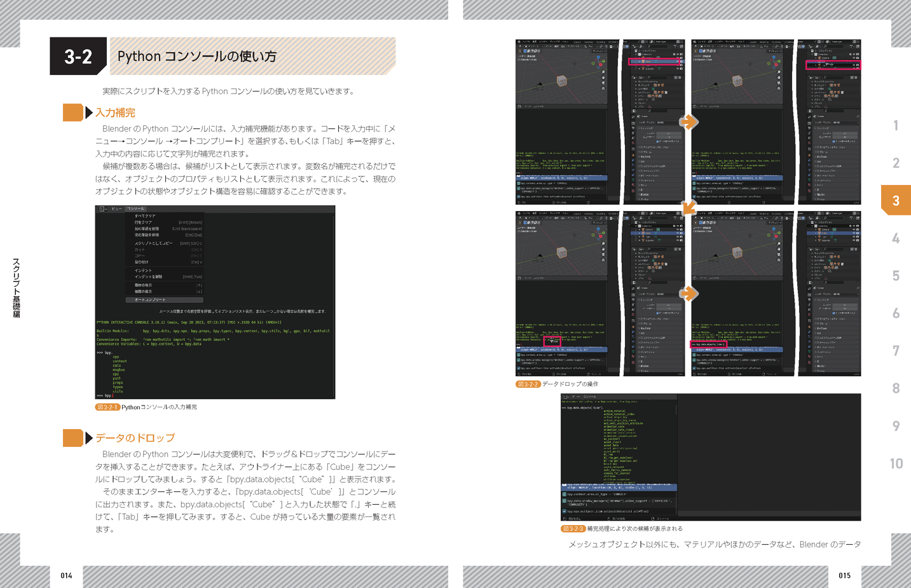This screenshot has width=911, height=588.
Task: Expand the highlighted Cube row in outliner
Action: coord(638,62)
